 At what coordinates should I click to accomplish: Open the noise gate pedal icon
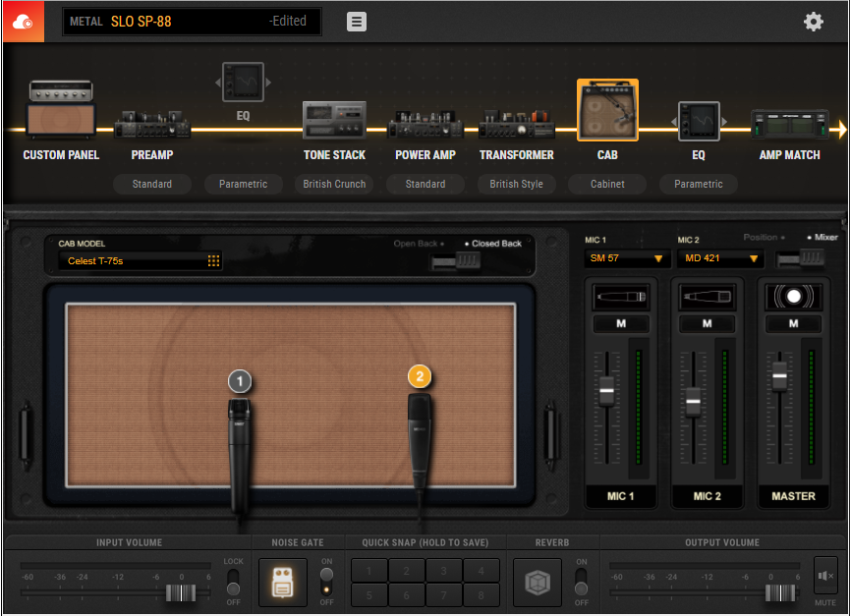(x=282, y=583)
